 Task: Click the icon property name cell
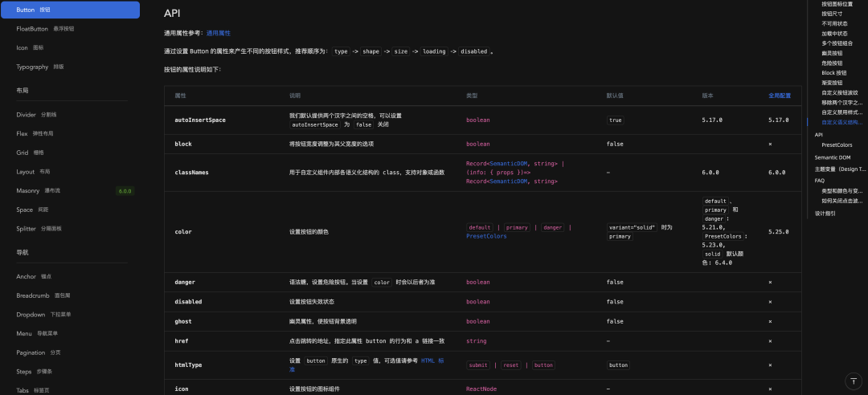coord(182,389)
